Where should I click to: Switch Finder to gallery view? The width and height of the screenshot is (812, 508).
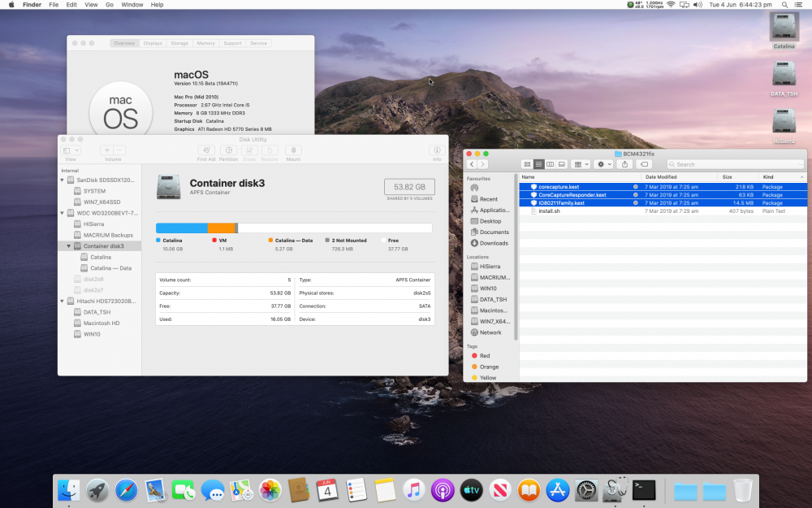[x=561, y=164]
